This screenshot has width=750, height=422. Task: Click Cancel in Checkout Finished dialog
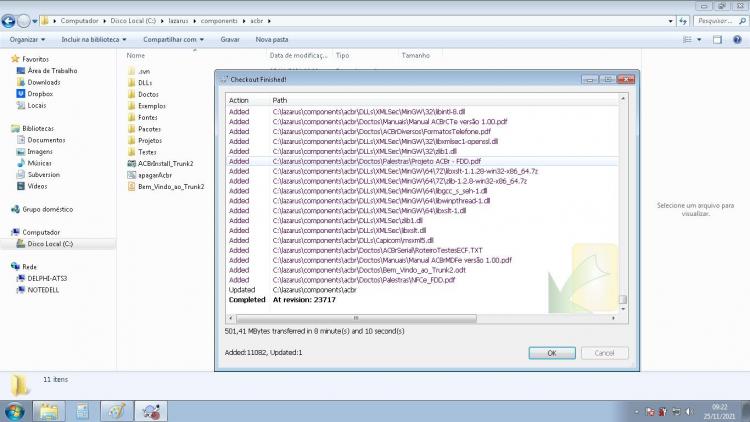click(605, 353)
